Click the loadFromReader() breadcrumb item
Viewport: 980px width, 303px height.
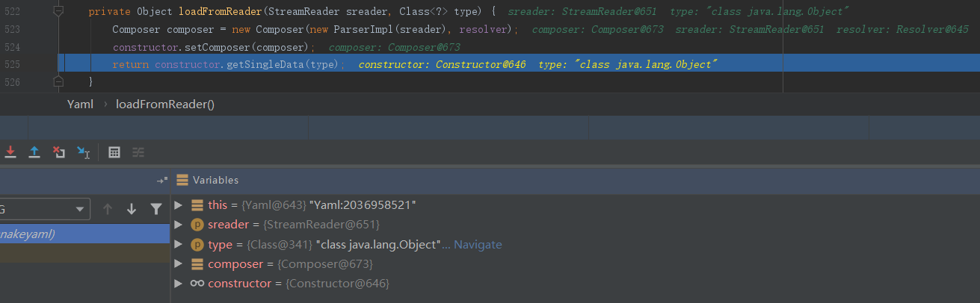coord(164,104)
